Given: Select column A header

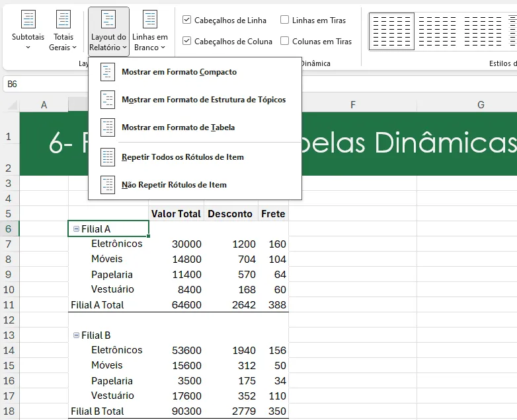Looking at the screenshot, I should [x=44, y=105].
